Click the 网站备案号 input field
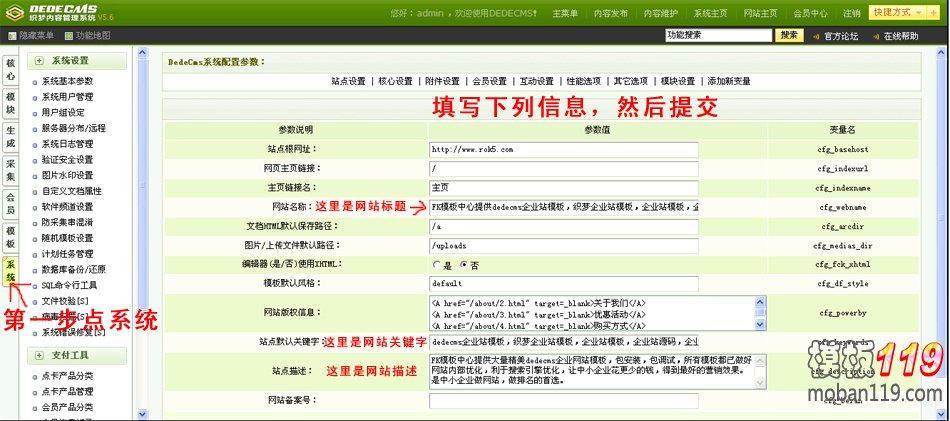 (x=563, y=401)
